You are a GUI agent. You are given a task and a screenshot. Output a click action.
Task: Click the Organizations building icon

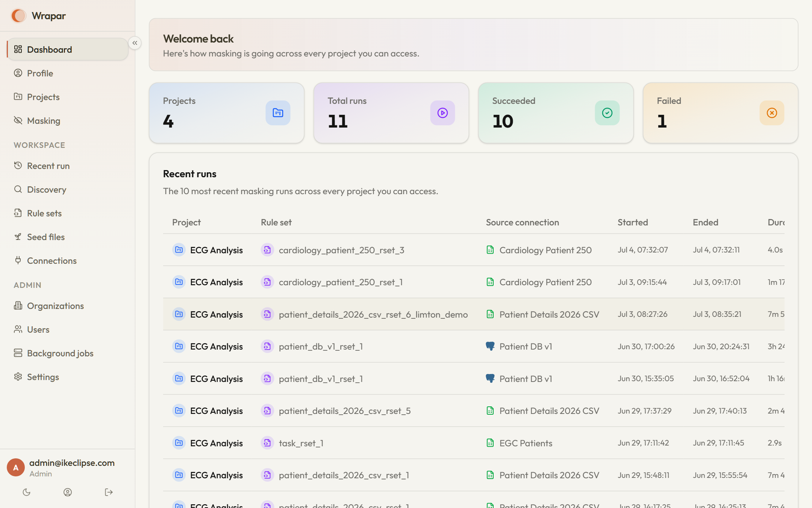[x=18, y=306]
